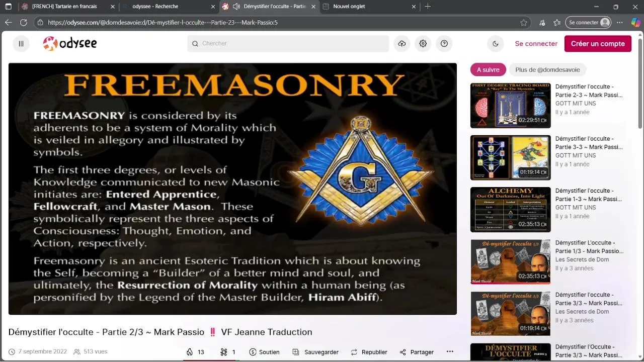
Task: Open the browser favorites list icon
Action: point(557,23)
